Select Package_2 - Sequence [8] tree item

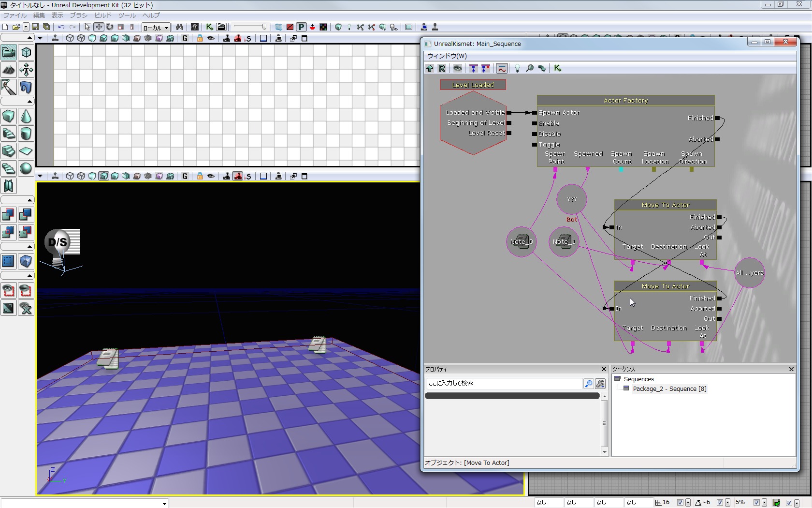(669, 389)
